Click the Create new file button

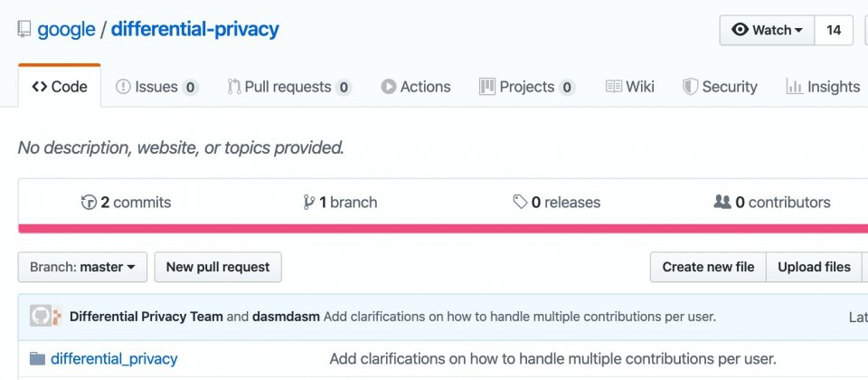tap(708, 267)
